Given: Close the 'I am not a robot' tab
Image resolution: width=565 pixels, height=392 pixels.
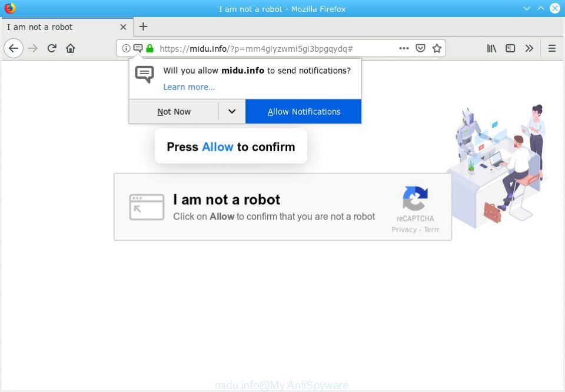Looking at the screenshot, I should coord(123,27).
